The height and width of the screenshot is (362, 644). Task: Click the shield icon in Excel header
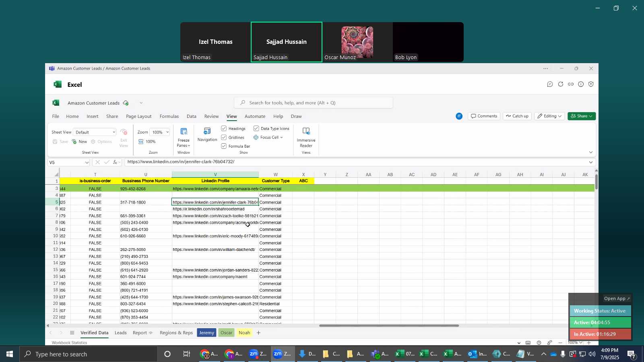click(x=591, y=84)
